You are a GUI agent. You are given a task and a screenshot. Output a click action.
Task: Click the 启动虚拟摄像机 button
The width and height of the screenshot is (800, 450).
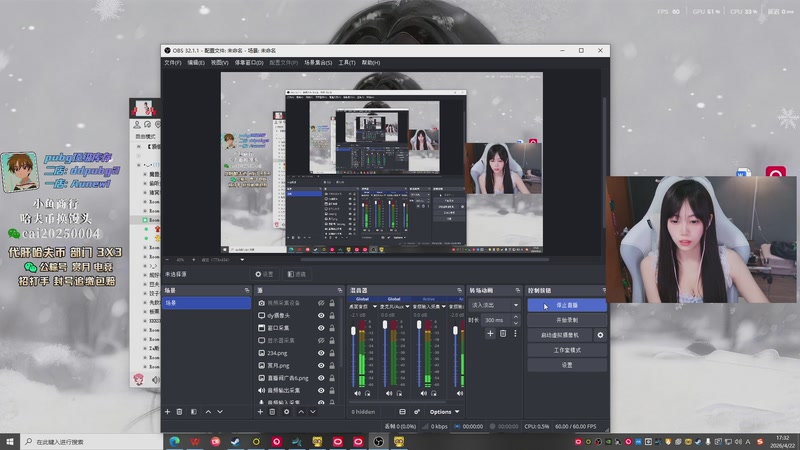[x=560, y=335]
